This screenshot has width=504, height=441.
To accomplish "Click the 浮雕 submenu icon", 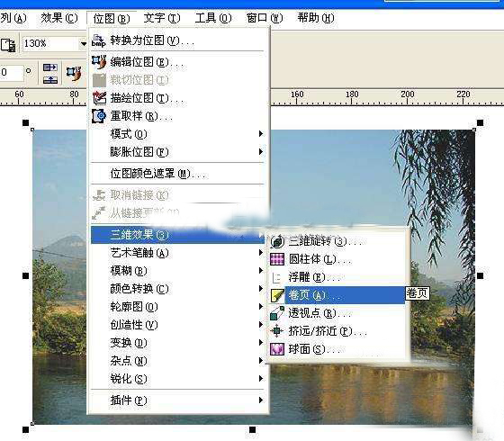I will click(276, 277).
